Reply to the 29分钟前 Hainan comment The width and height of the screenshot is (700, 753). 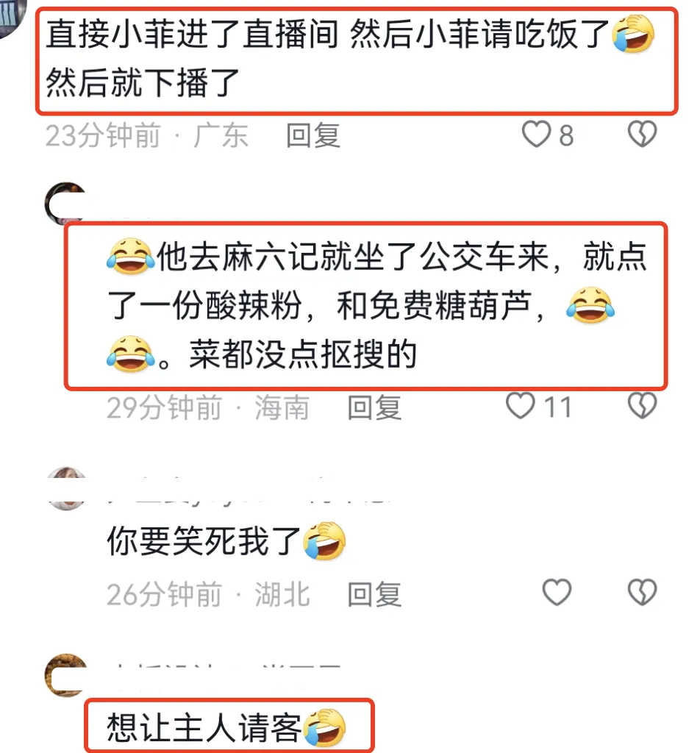(x=374, y=407)
